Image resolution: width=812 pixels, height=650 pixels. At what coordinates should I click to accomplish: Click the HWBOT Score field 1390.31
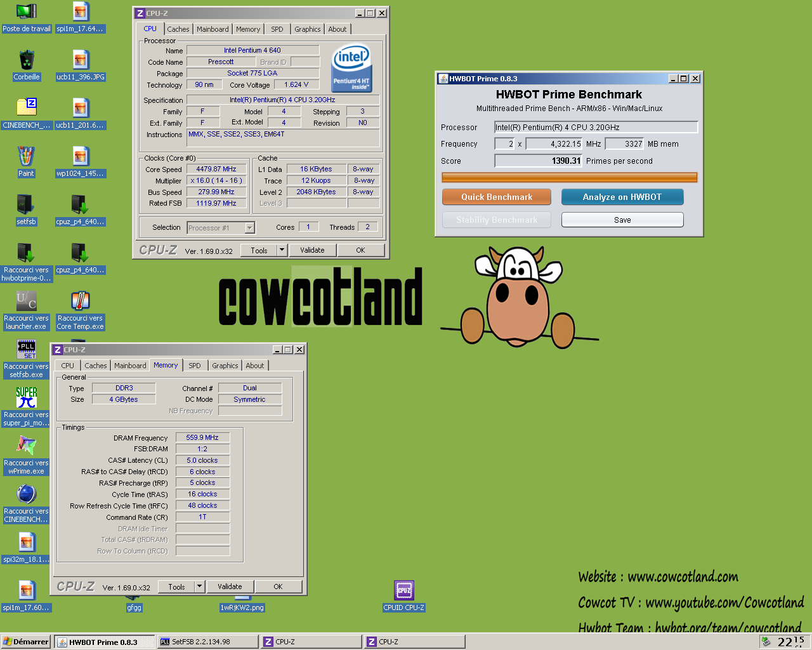538,161
